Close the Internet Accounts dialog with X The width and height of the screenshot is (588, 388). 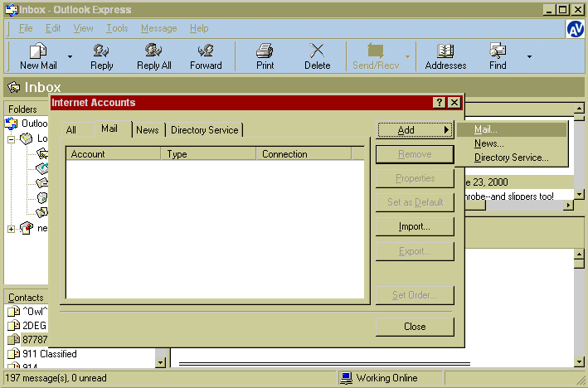[454, 102]
